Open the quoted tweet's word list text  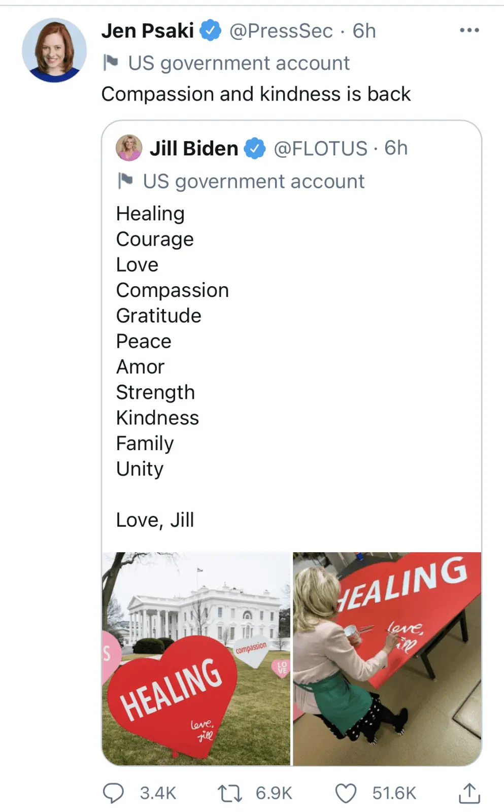click(x=173, y=341)
